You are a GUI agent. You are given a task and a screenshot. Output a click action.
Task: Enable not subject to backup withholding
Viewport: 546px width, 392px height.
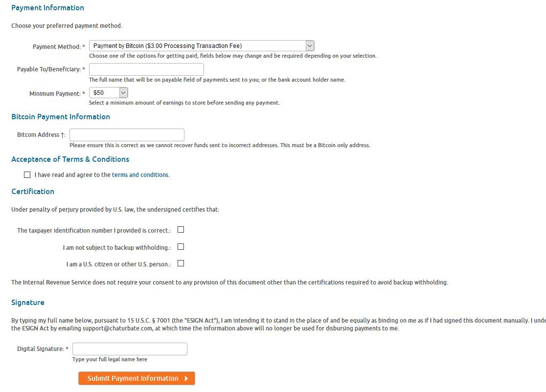[x=181, y=247]
